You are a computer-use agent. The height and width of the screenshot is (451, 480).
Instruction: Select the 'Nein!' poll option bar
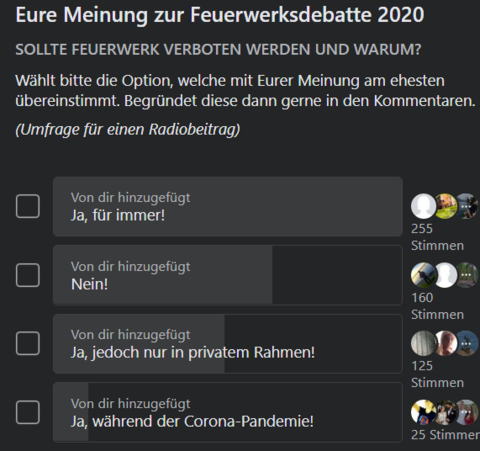pyautogui.click(x=228, y=275)
